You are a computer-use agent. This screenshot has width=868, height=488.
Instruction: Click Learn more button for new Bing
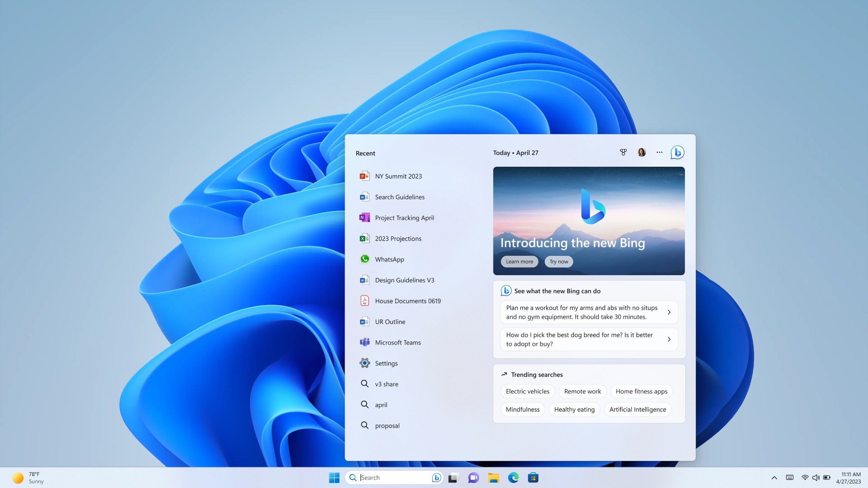pyautogui.click(x=519, y=261)
